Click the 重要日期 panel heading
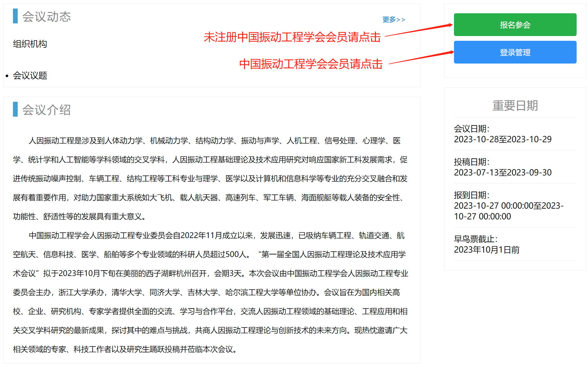Screen dimensions: 588x373 point(515,106)
